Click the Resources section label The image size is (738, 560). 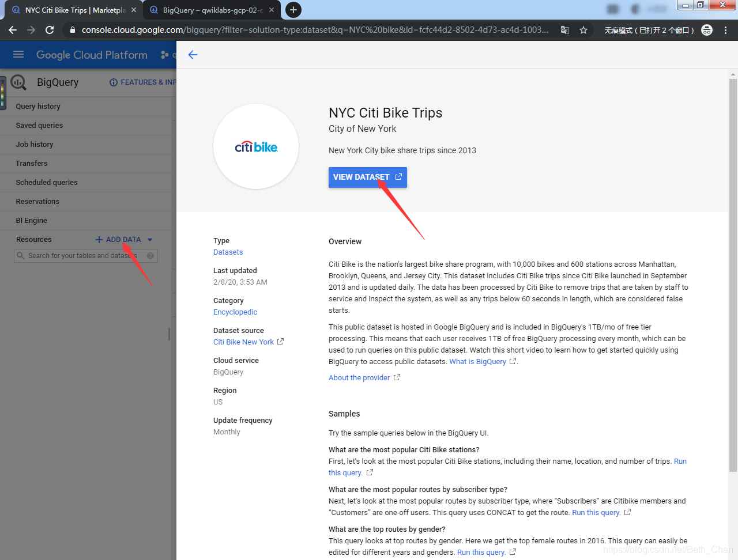pos(34,240)
